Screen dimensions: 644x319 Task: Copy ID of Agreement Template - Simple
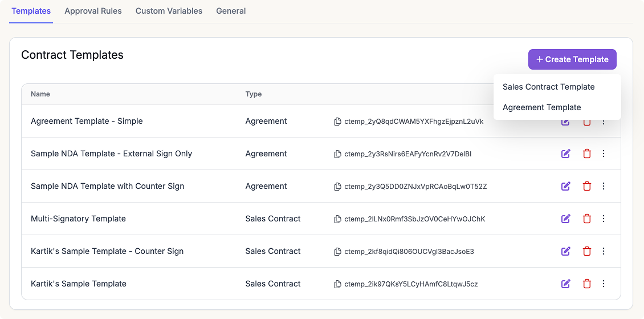click(x=338, y=122)
